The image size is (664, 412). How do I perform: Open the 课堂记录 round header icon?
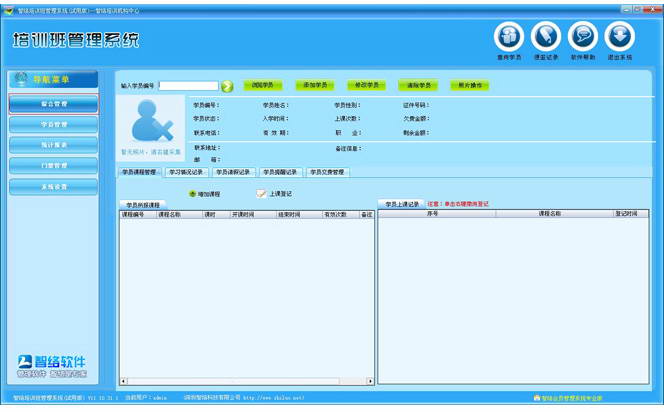(x=546, y=36)
